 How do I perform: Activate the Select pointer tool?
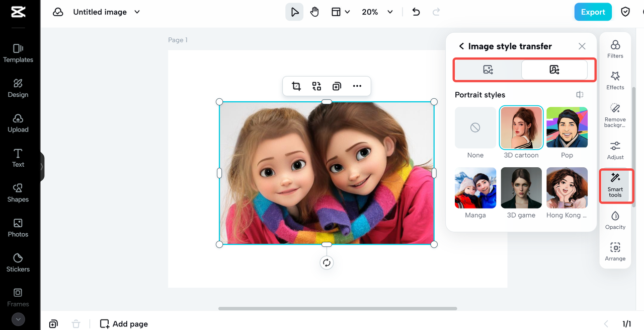[x=294, y=12]
